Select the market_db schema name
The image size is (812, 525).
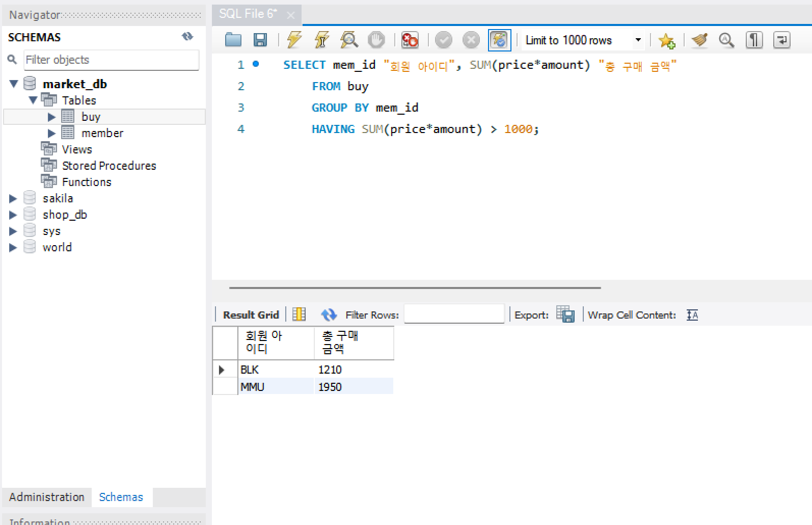75,84
